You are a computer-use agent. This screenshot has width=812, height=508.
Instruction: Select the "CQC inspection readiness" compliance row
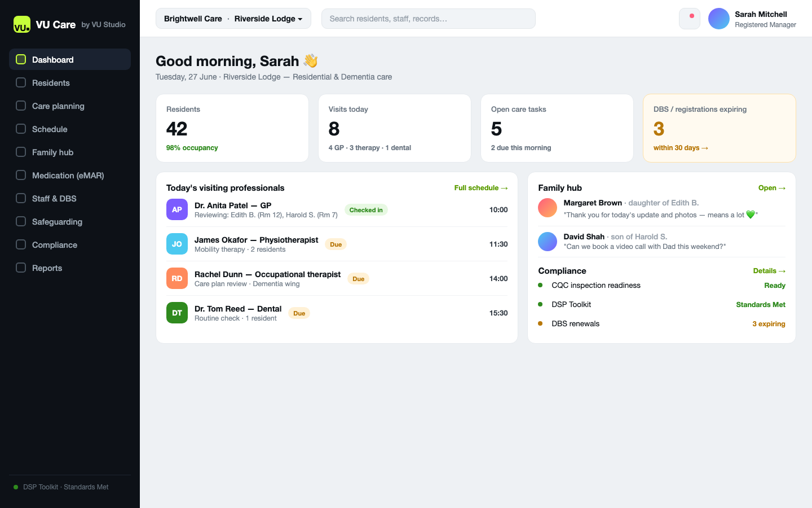point(661,286)
